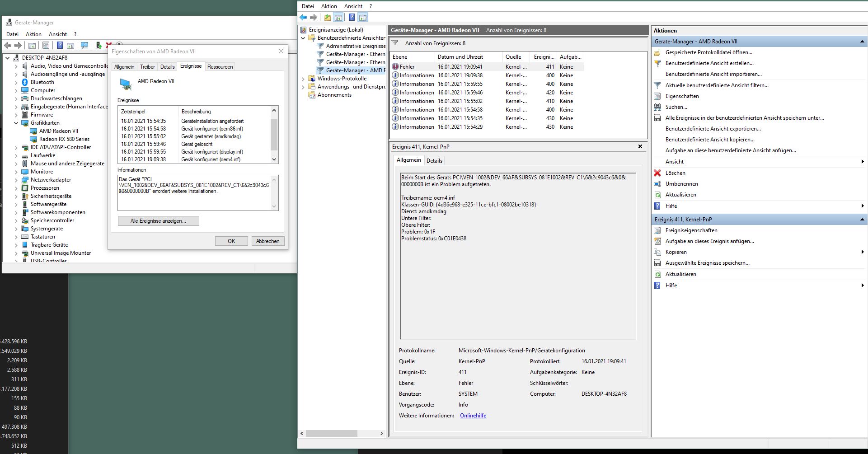Click the red Fehler icon in event list
Screen dimensions: 868x454
click(x=395, y=67)
